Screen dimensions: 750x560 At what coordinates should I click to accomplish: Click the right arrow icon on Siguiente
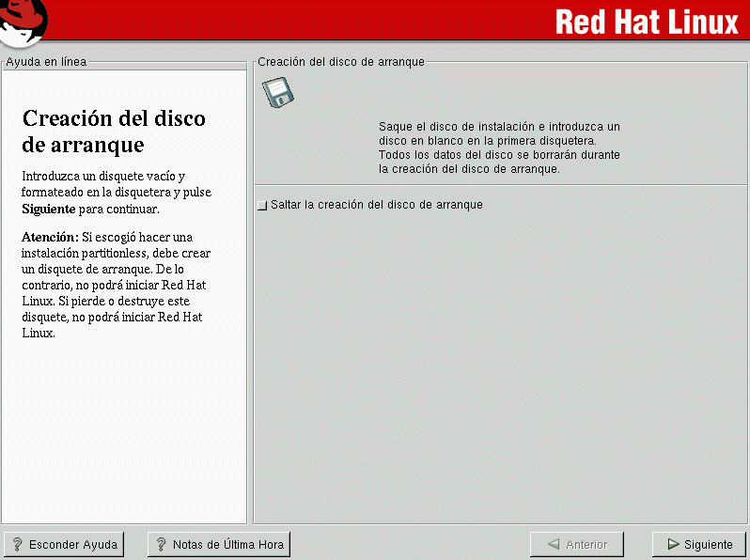coord(672,544)
